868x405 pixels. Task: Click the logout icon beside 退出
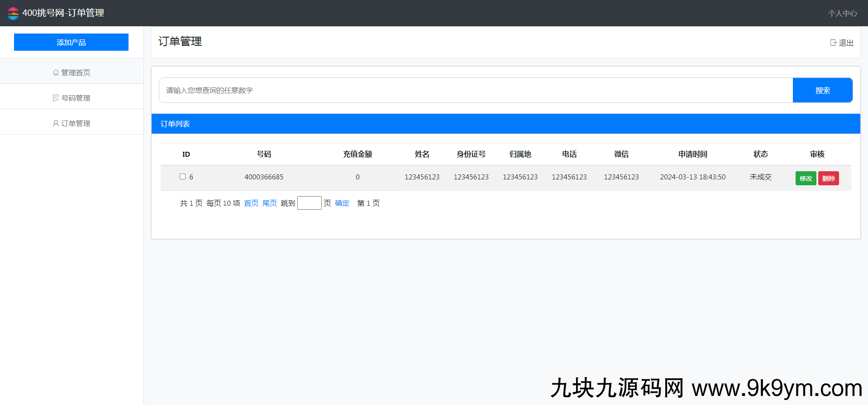click(833, 43)
